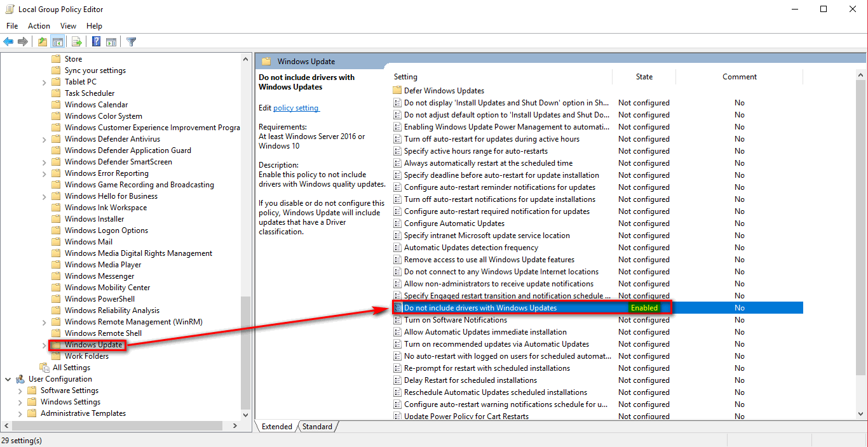Click the Windows Ink Workspace folder icon
The image size is (868, 447).
point(56,208)
